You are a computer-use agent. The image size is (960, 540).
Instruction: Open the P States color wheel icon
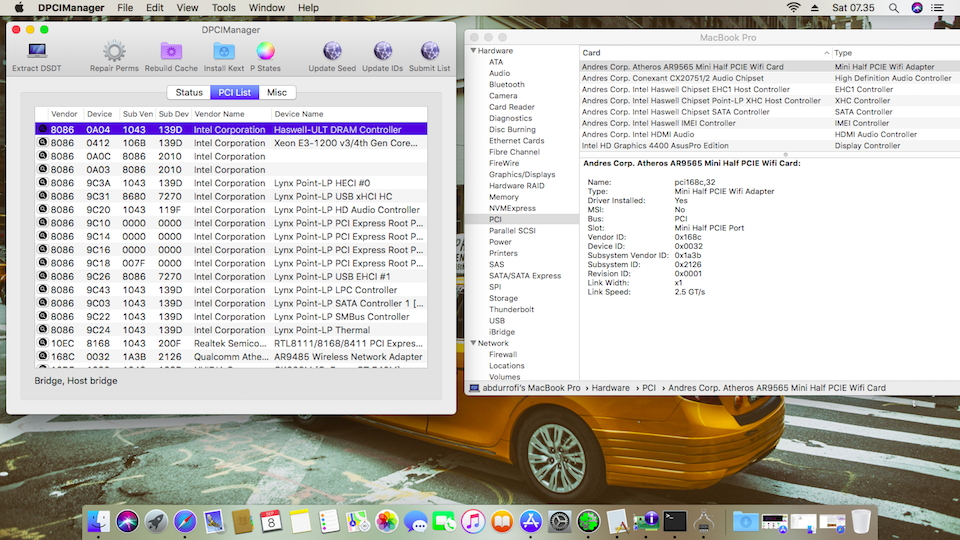[x=265, y=51]
